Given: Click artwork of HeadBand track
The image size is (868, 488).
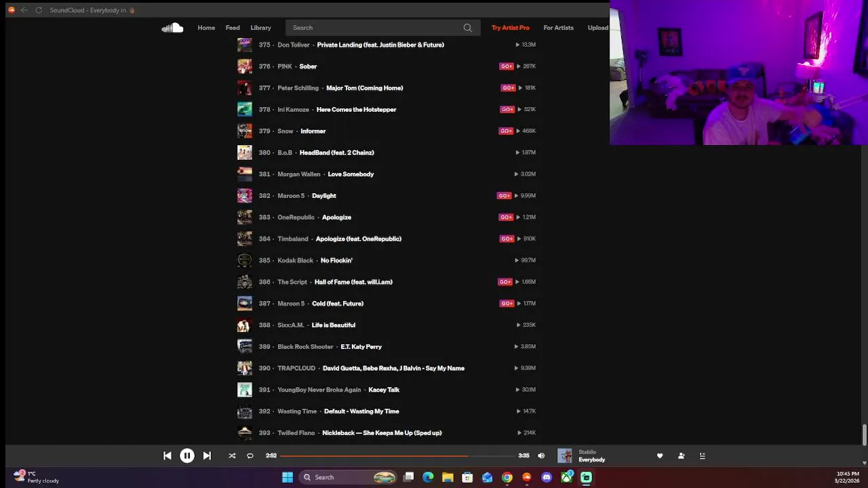Looking at the screenshot, I should pos(245,152).
